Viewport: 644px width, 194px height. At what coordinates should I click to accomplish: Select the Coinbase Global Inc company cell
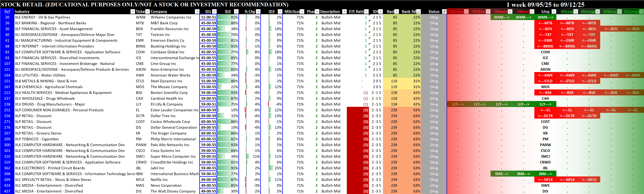pos(167,52)
